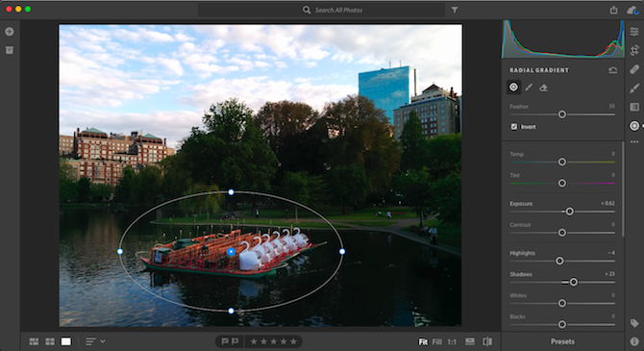This screenshot has width=644, height=351.
Task: Open the cloud sync status icon
Action: click(632, 11)
